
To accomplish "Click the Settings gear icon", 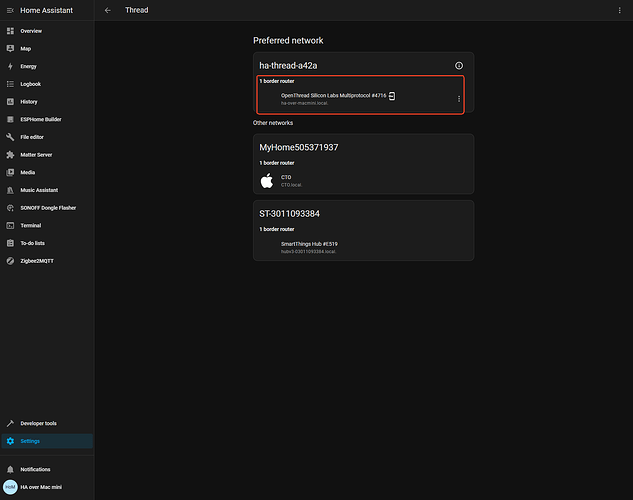I will pyautogui.click(x=10, y=441).
